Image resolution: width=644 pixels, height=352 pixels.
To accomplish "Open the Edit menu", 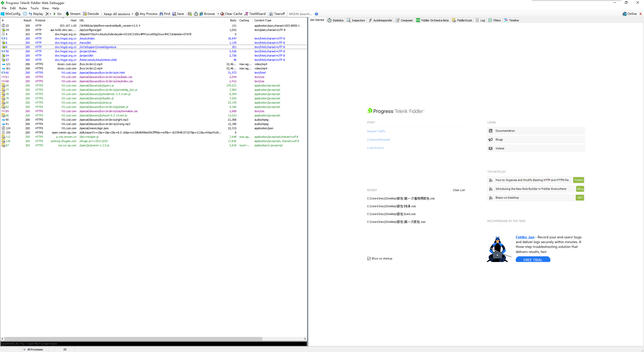I will pyautogui.click(x=13, y=8).
